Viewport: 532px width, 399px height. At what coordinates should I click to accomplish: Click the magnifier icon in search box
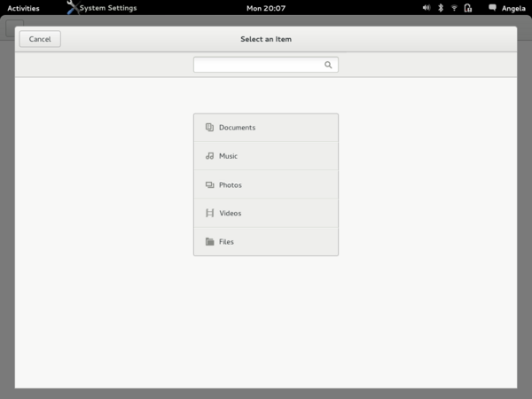[x=328, y=65]
